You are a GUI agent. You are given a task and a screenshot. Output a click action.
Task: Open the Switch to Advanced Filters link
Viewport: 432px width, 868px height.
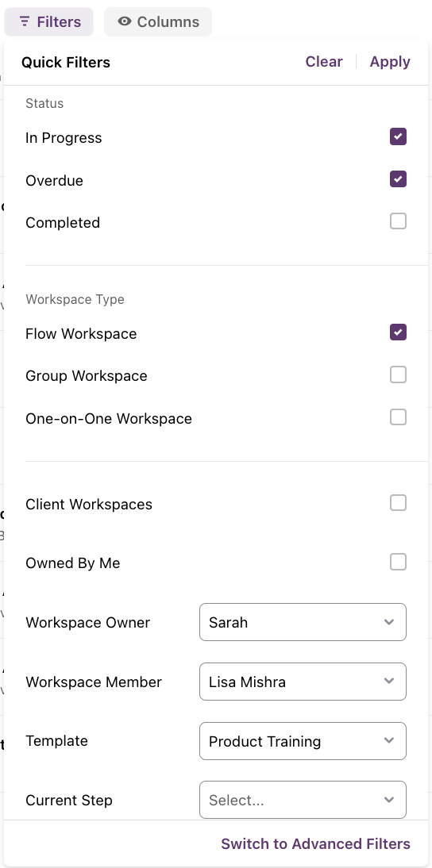(x=316, y=843)
